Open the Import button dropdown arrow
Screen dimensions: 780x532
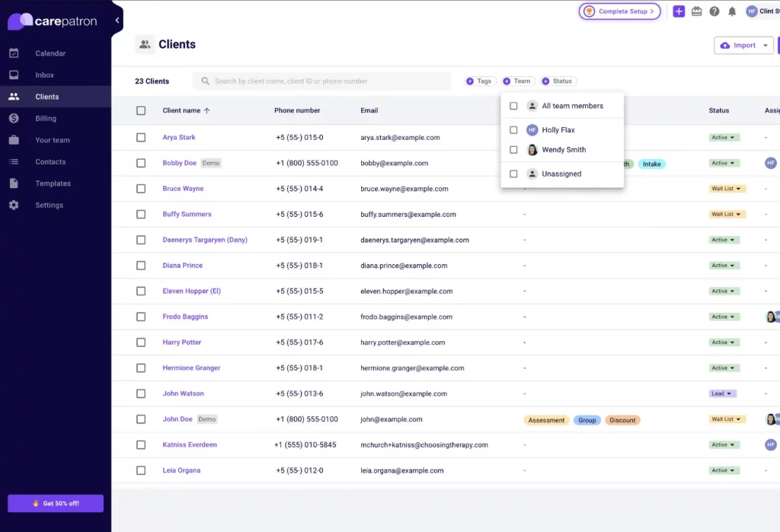[766, 46]
